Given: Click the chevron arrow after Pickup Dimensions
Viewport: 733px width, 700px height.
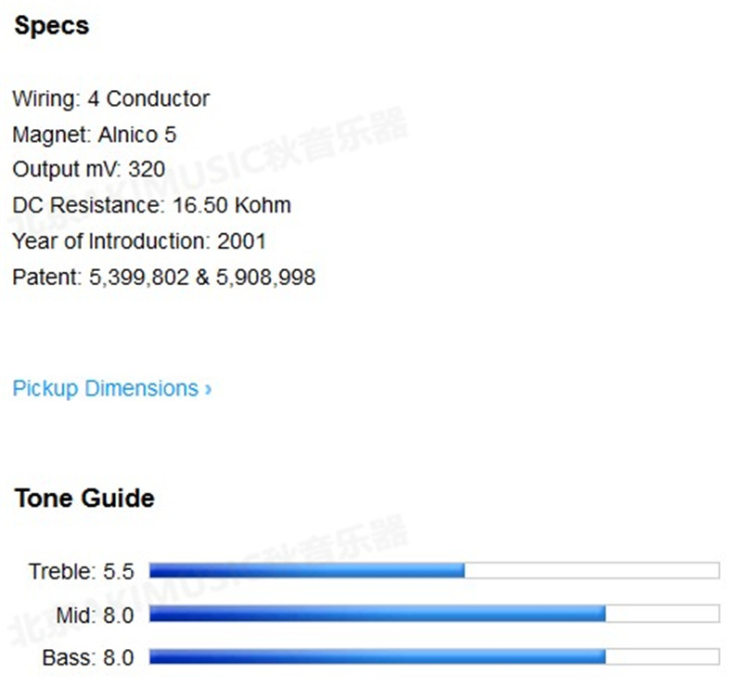Looking at the screenshot, I should coord(208,389).
